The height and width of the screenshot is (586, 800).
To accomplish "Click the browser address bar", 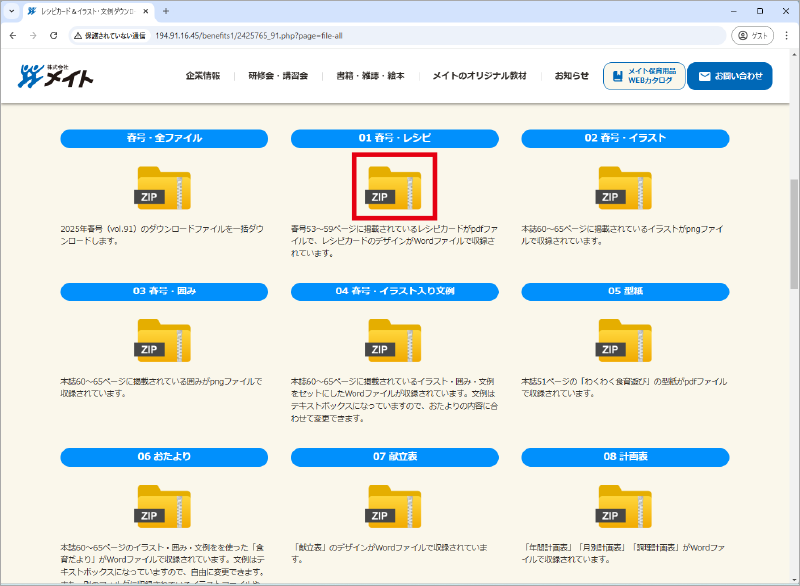I will coord(400,35).
